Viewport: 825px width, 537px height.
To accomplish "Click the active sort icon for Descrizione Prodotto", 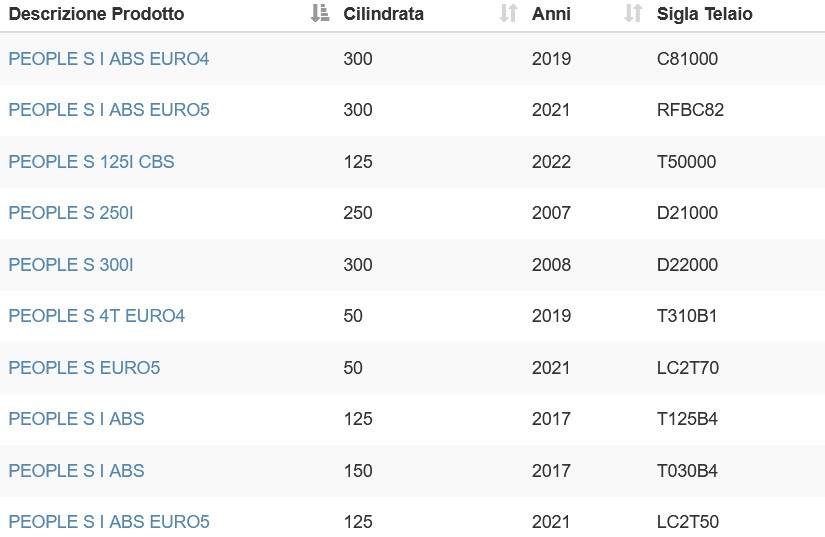I will point(320,13).
